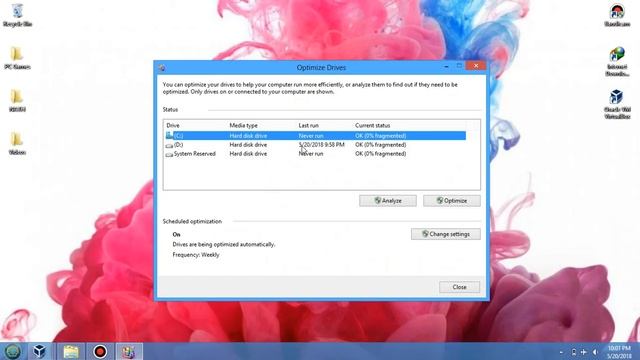Open File Explorer from the taskbar
This screenshot has height=360, width=640.
point(71,351)
